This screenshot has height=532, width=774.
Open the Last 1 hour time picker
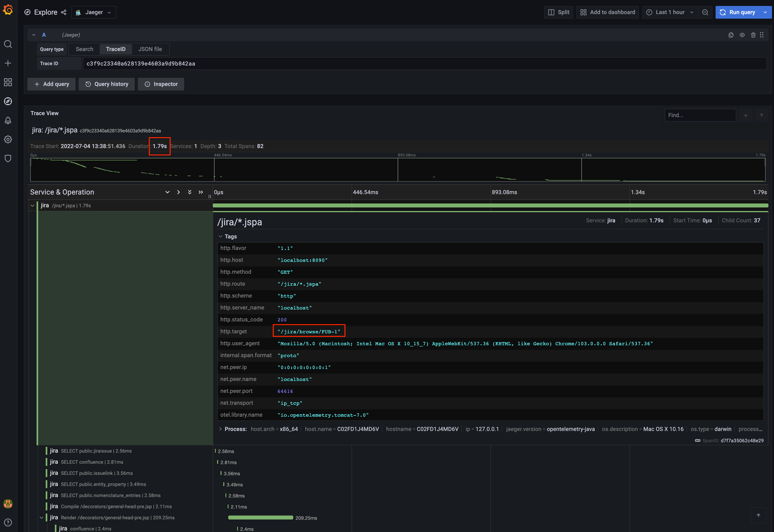click(x=670, y=12)
